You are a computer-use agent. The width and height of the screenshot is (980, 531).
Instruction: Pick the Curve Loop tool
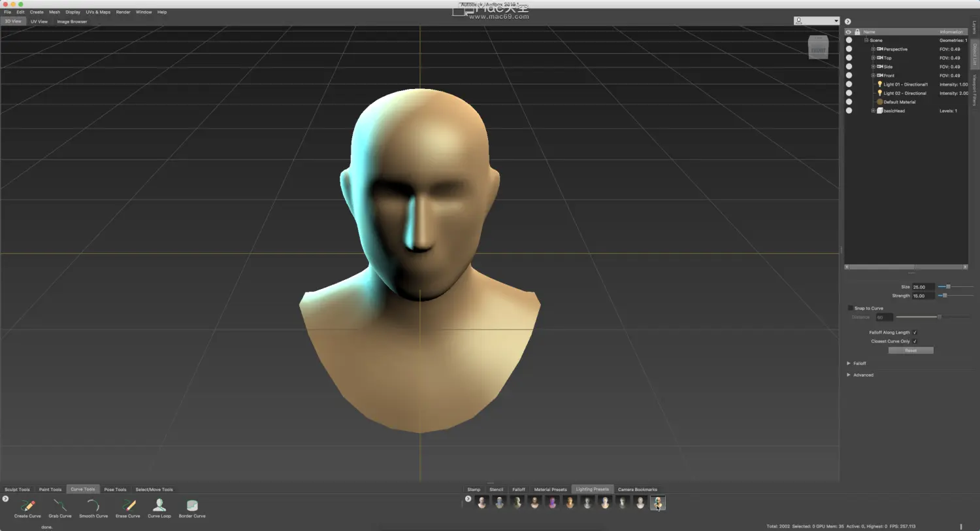click(159, 505)
